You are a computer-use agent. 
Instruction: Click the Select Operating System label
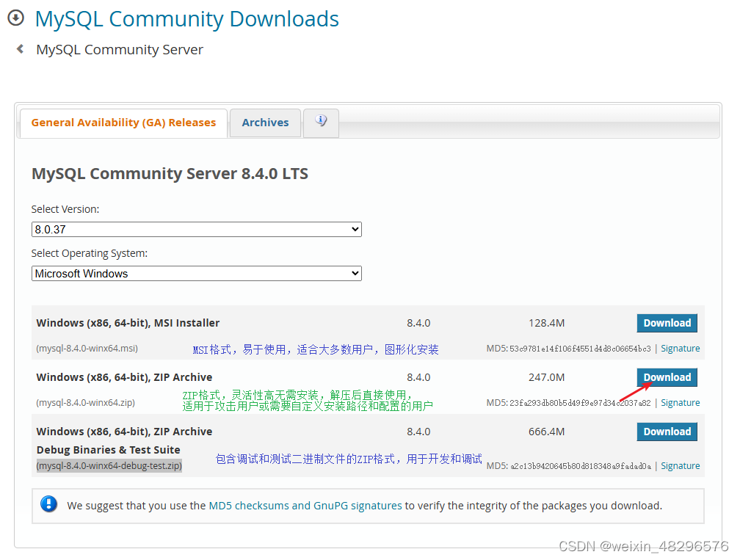coord(90,253)
